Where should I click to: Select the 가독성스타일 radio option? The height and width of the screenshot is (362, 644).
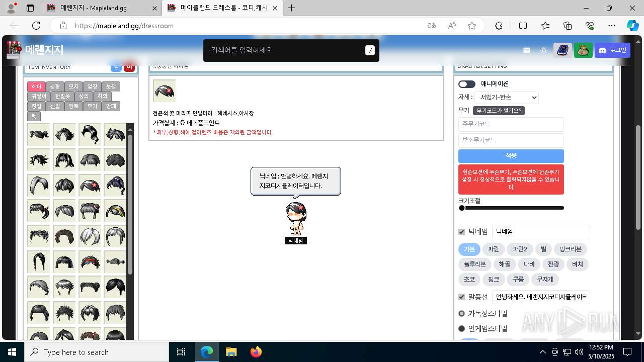point(462,313)
